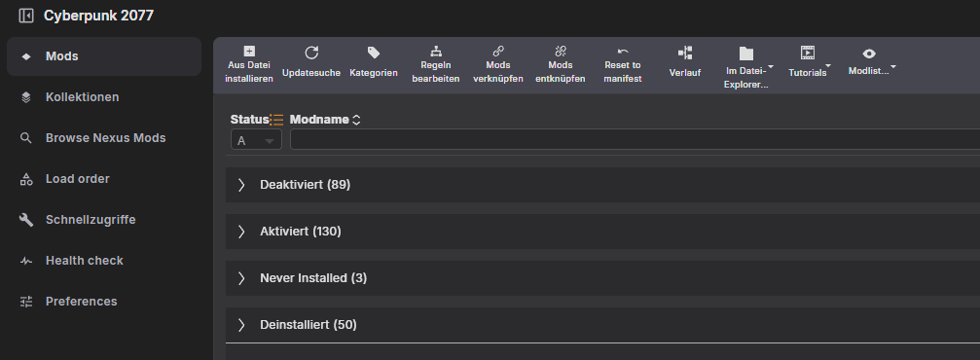The image size is (980, 360).
Task: Open the Verlauf history icon
Action: (685, 54)
